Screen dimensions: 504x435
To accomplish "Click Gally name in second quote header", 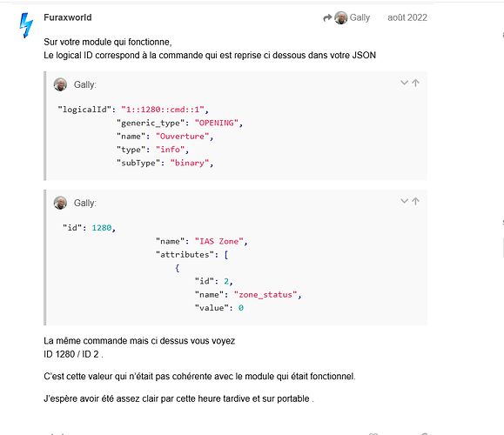I will (84, 203).
